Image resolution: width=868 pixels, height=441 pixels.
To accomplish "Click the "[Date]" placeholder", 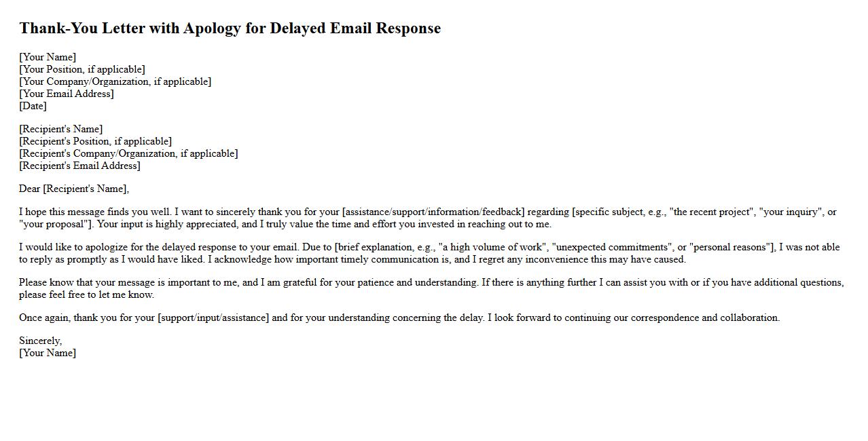I will click(33, 106).
